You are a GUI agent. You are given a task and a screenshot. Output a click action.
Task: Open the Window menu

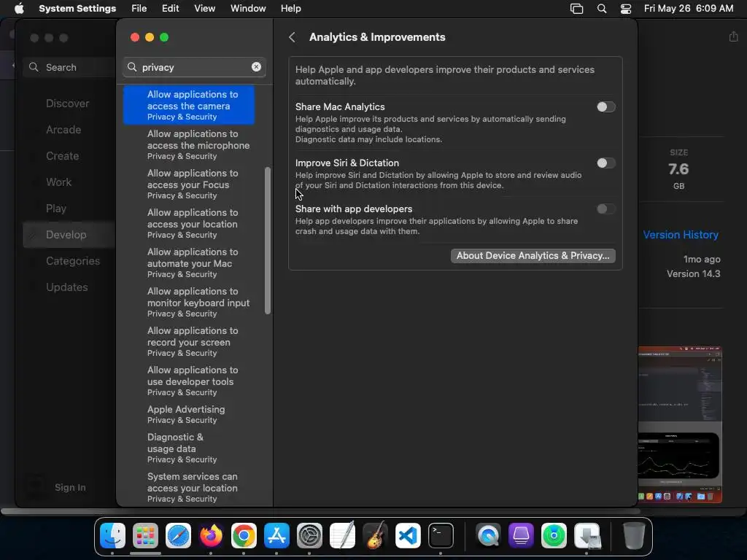pos(248,9)
